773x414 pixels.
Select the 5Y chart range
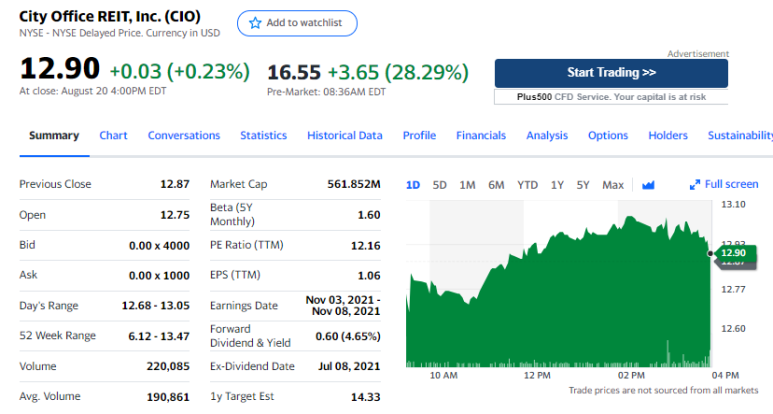583,185
